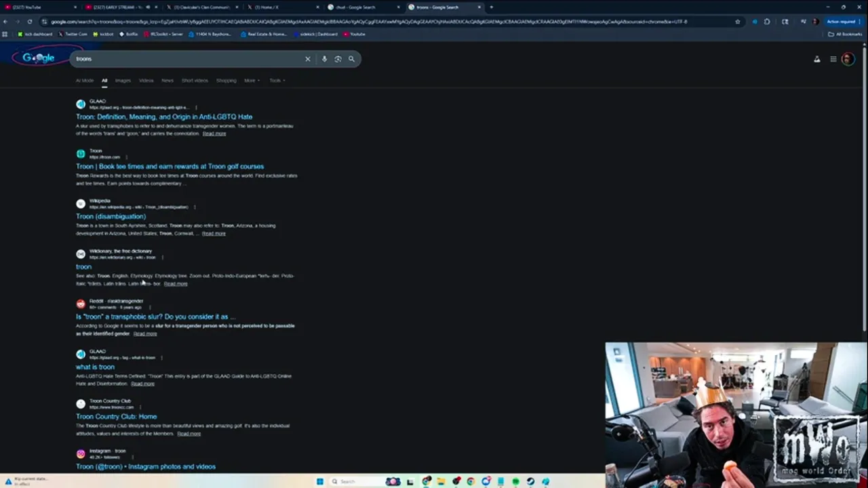Open the Wiktionary 'troon' entry link
This screenshot has height=488, width=868.
(83, 266)
